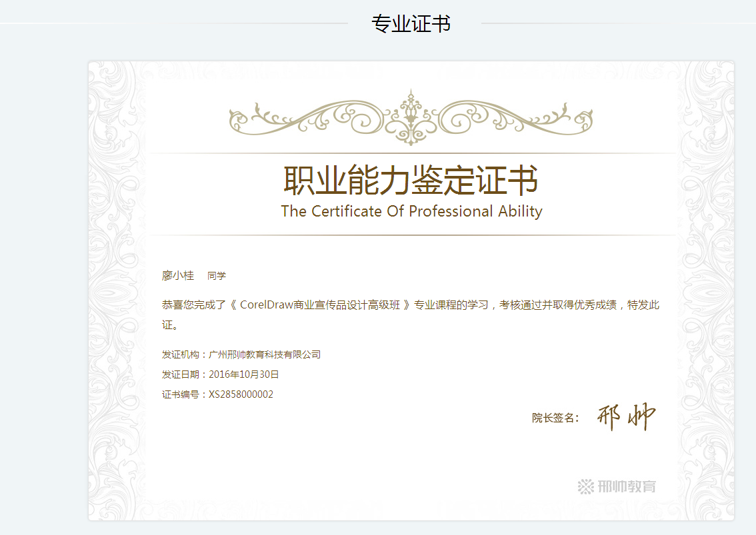Image resolution: width=756 pixels, height=535 pixels.
Task: Select the certificate number XS2858000002
Action: tap(241, 394)
